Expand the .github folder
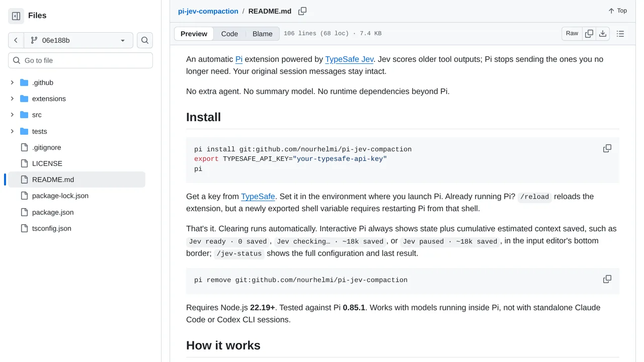 click(12, 82)
